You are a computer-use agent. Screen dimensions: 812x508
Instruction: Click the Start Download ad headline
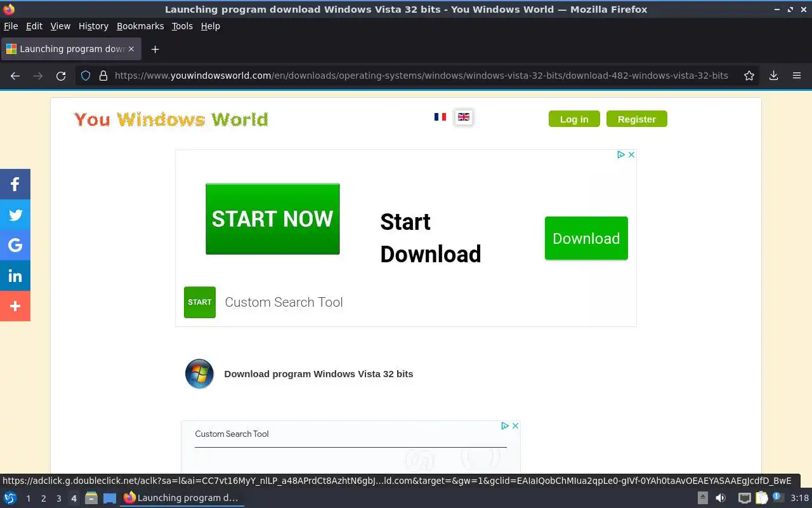point(431,238)
